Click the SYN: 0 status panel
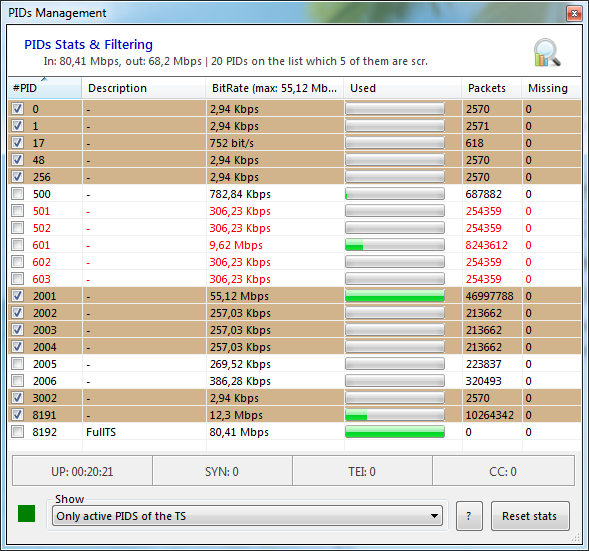 222,471
